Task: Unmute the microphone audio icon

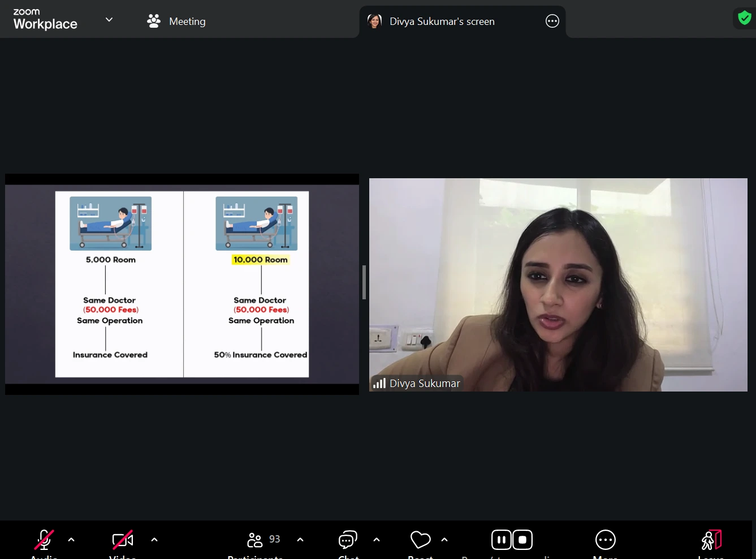Action: point(44,540)
